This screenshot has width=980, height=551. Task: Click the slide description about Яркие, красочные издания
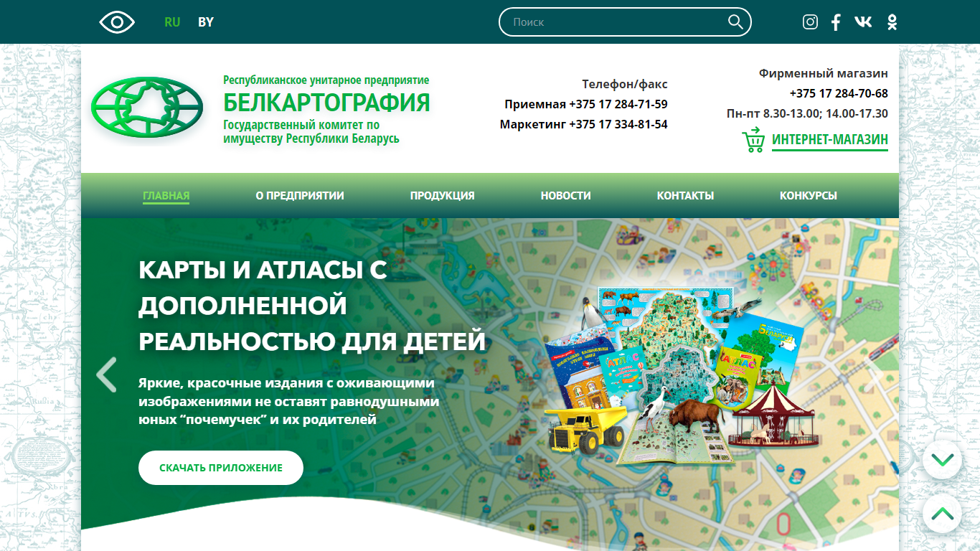click(288, 401)
